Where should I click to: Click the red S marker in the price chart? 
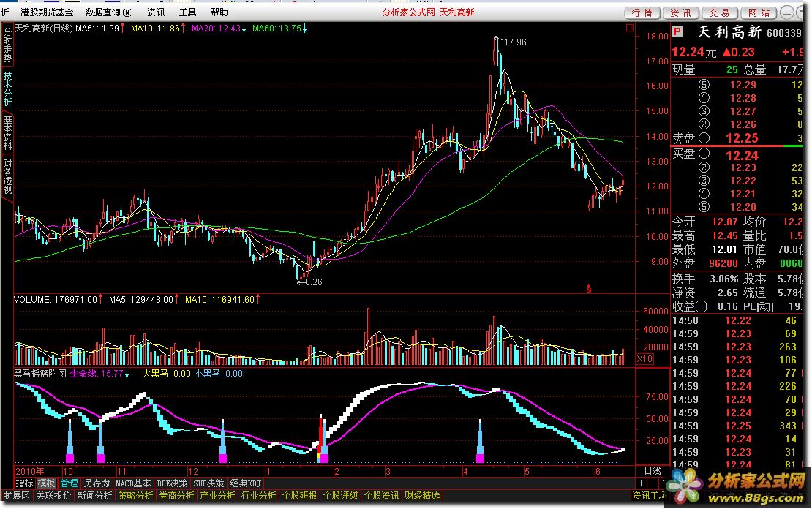(589, 289)
